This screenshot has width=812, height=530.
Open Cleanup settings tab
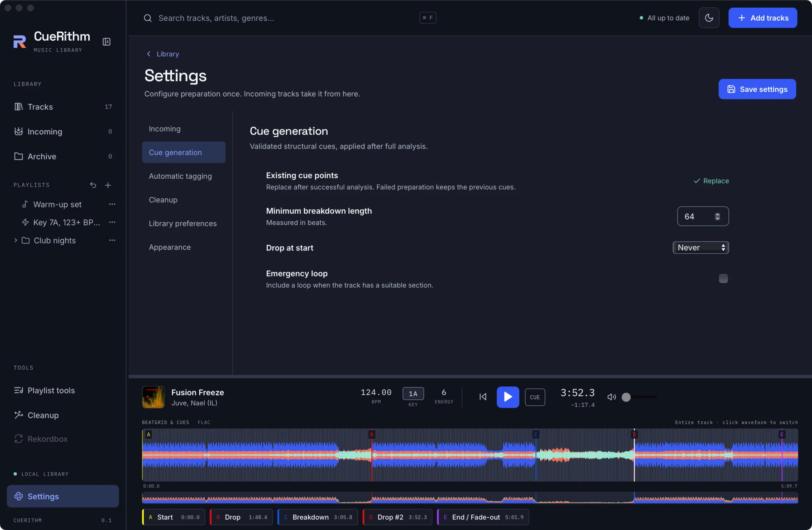pos(184,200)
